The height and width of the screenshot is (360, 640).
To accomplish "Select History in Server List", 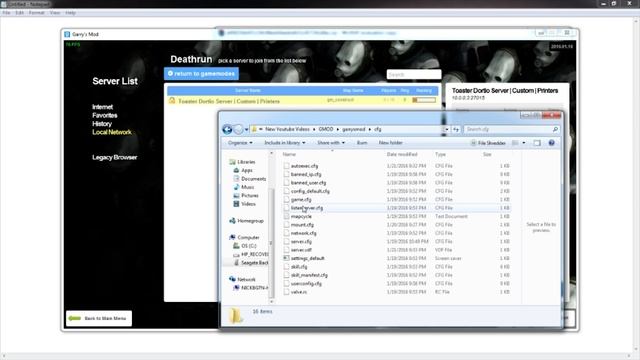I will (102, 124).
